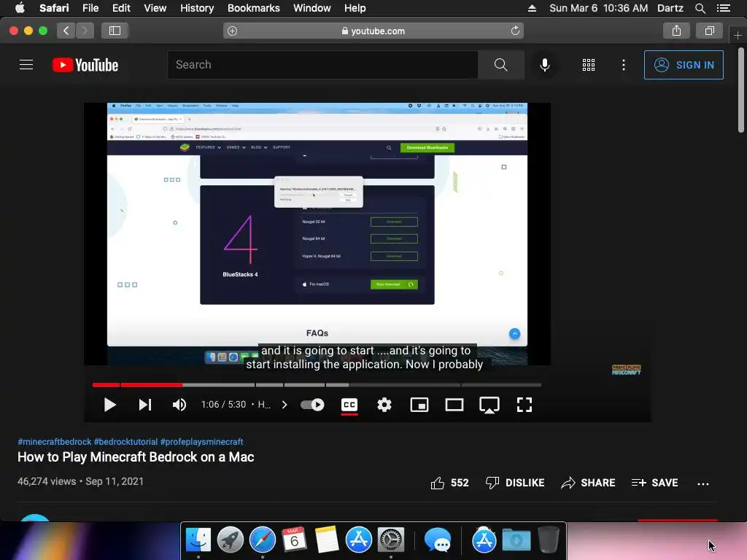Click the Safari address bar
The height and width of the screenshot is (560, 747).
[373, 31]
